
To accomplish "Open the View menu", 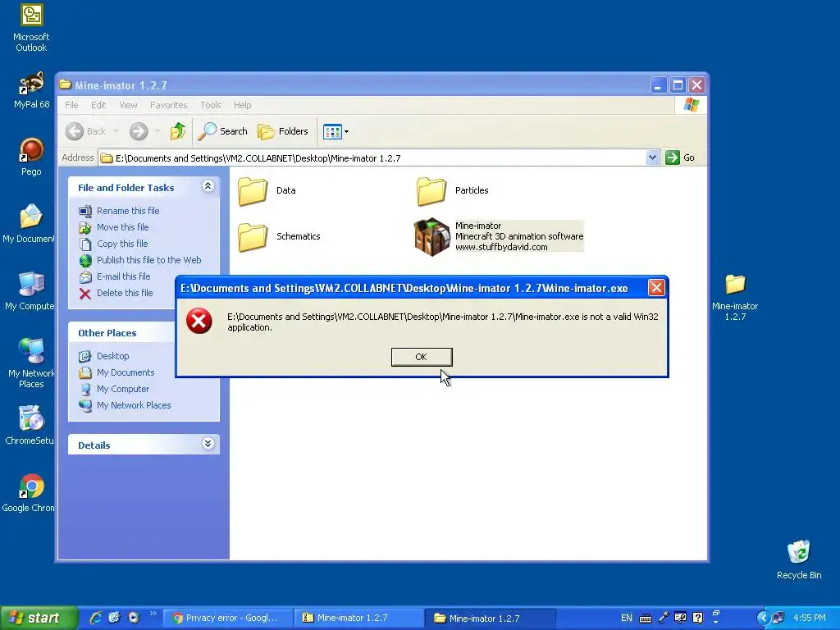I will 128,105.
